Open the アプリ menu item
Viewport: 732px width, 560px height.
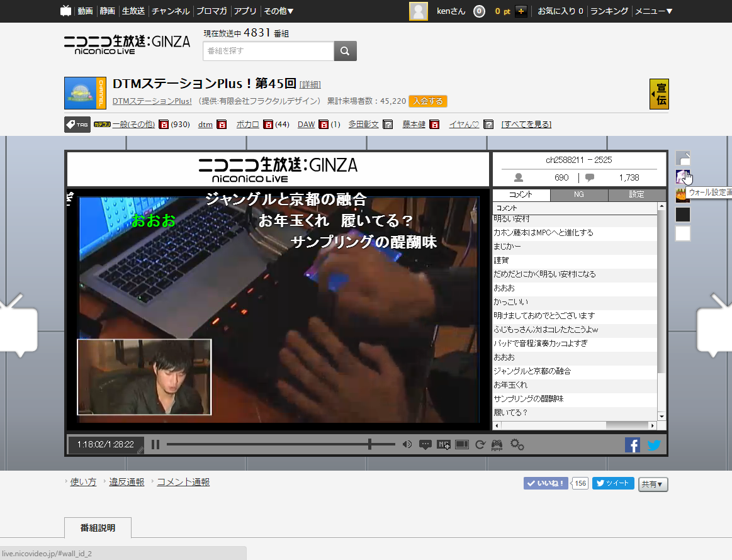click(x=245, y=11)
